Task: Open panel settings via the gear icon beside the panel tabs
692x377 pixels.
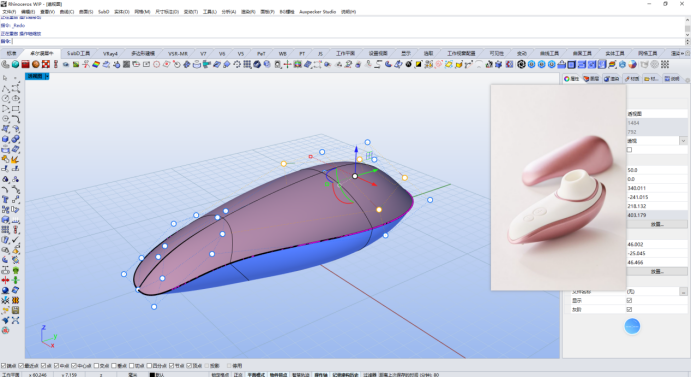Action: point(687,79)
